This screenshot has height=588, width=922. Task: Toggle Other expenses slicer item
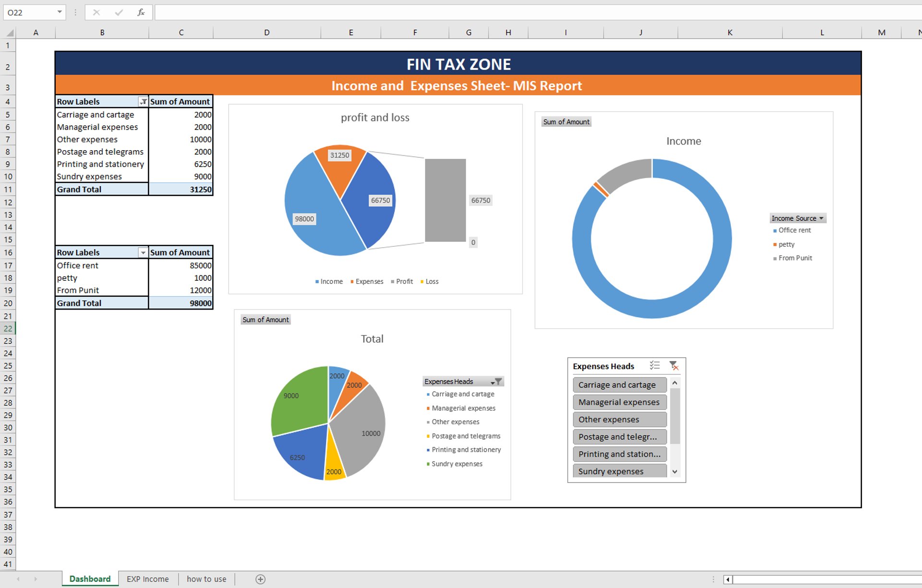[x=619, y=419]
